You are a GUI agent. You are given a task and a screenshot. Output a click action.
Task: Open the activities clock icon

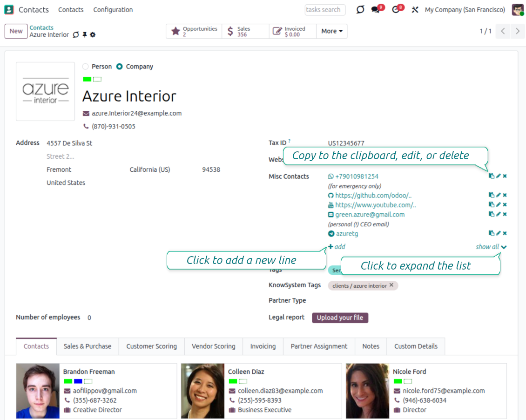(396, 10)
